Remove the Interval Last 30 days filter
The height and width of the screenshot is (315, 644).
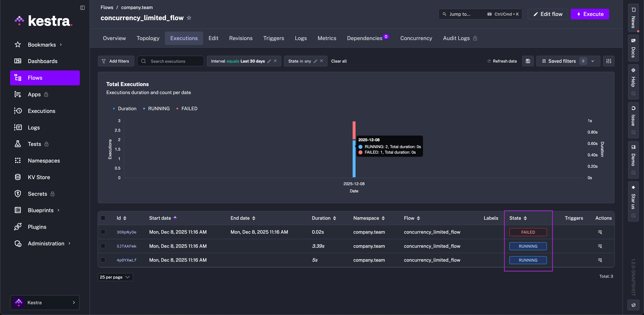tap(275, 61)
